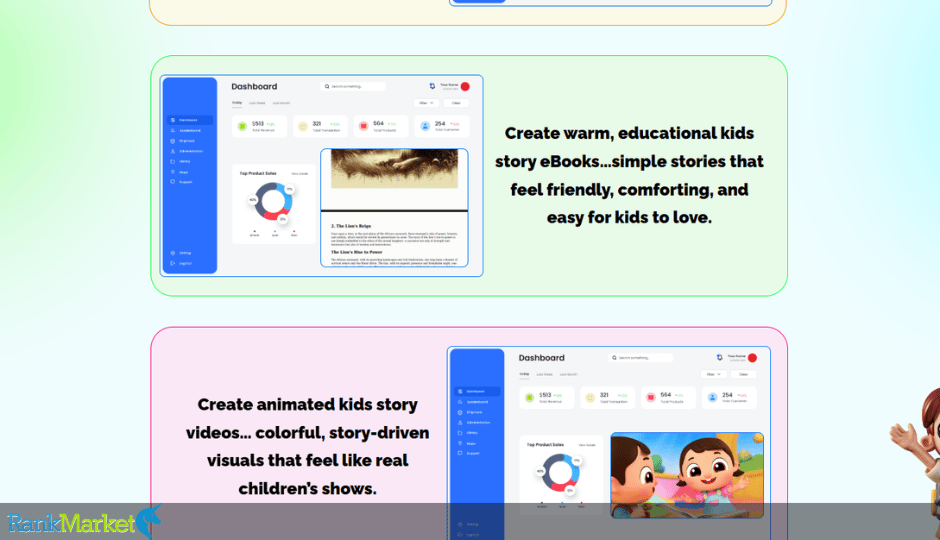Click Administration person icon in eBook mockup sidebar

(173, 151)
